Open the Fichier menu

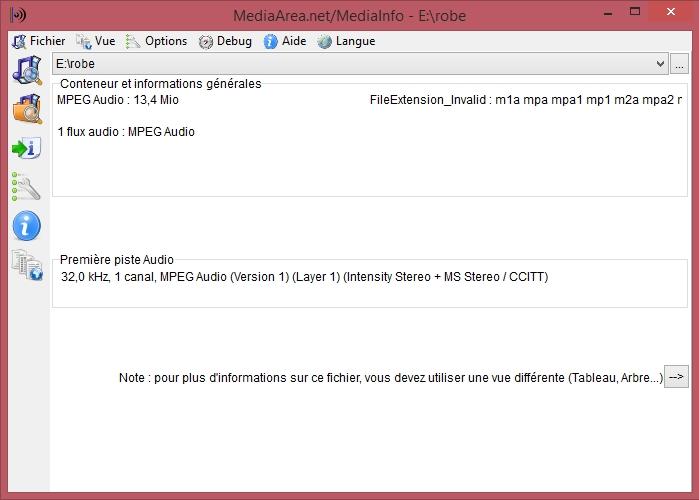(x=39, y=41)
